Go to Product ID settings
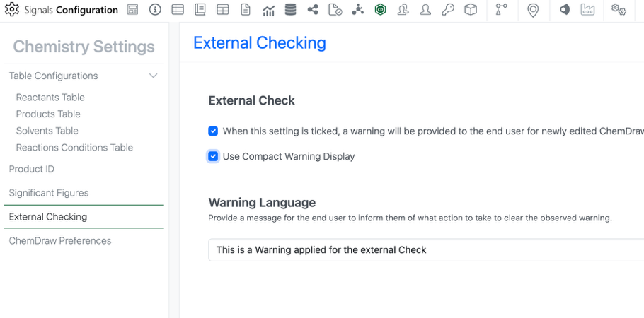The width and height of the screenshot is (644, 318). coord(32,169)
